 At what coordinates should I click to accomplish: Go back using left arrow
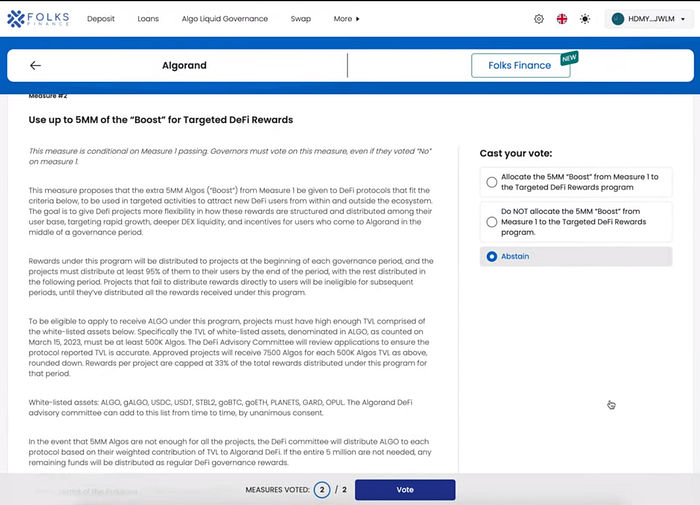click(x=35, y=66)
